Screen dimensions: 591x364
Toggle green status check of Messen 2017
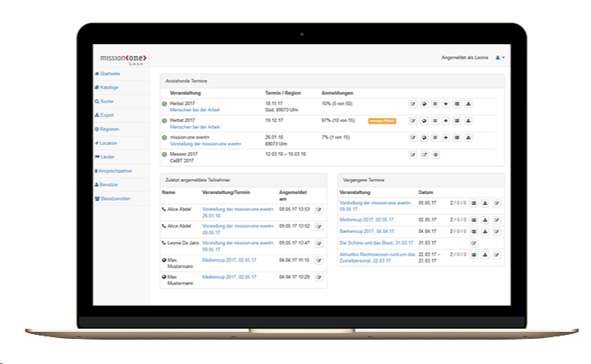pos(165,154)
